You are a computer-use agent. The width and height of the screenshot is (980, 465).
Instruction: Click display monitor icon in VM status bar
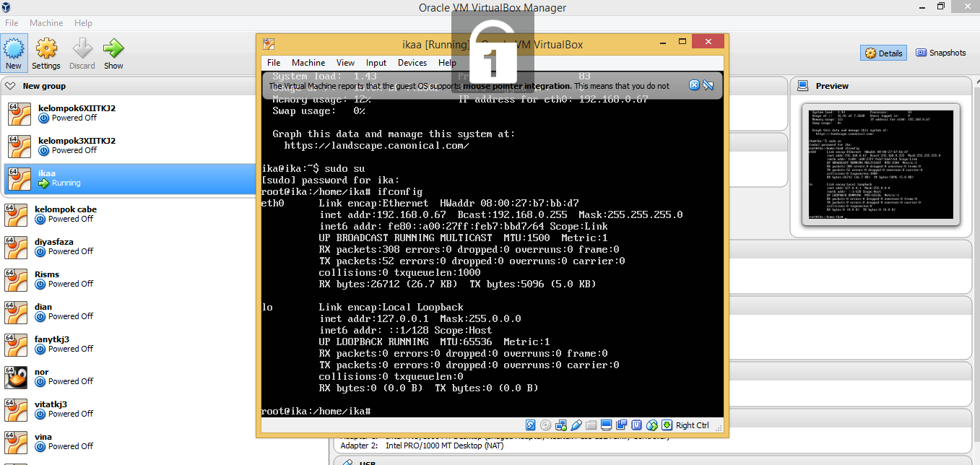(607, 425)
